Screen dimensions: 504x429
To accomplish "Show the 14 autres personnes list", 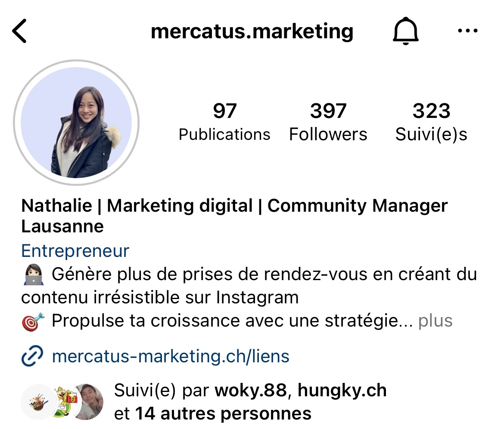I will [223, 414].
